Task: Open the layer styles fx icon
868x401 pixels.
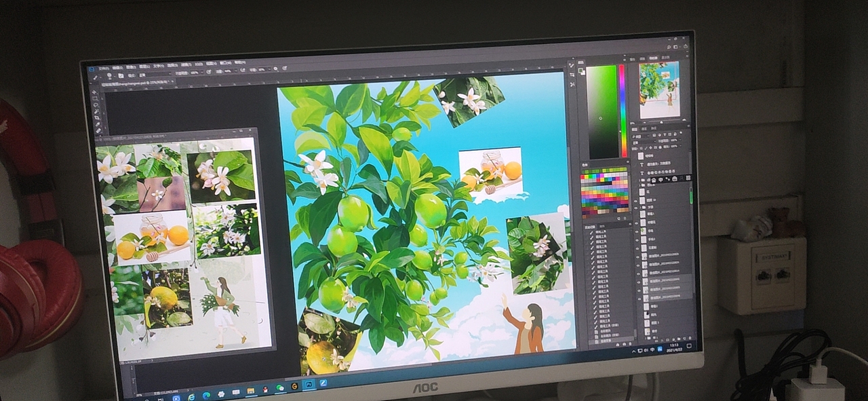Action: tap(661, 339)
